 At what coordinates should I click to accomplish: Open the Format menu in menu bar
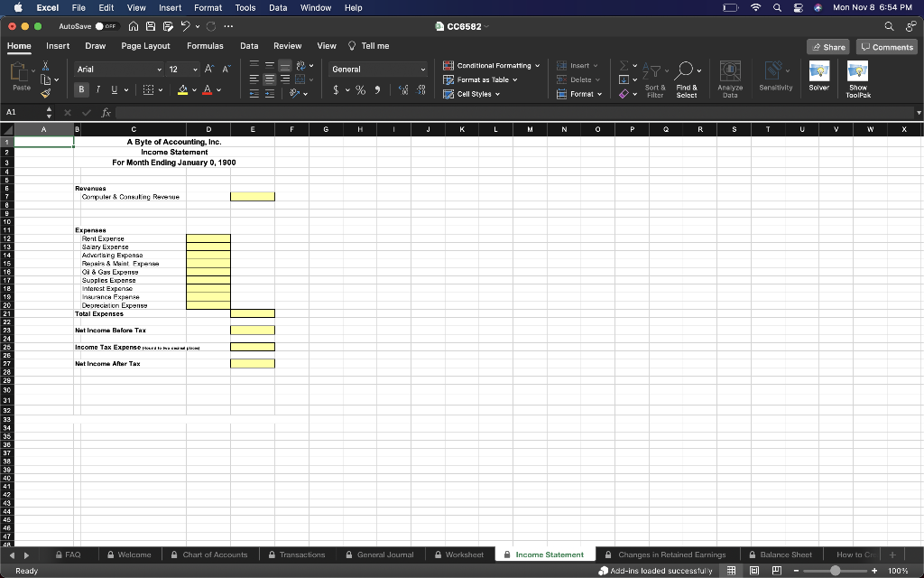208,7
